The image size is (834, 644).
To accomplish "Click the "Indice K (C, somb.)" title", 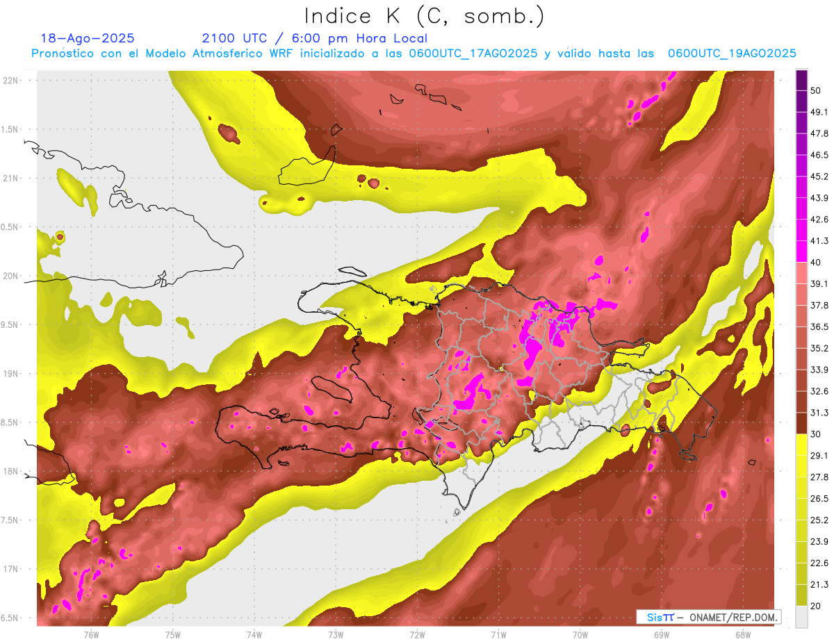I will coord(424,16).
